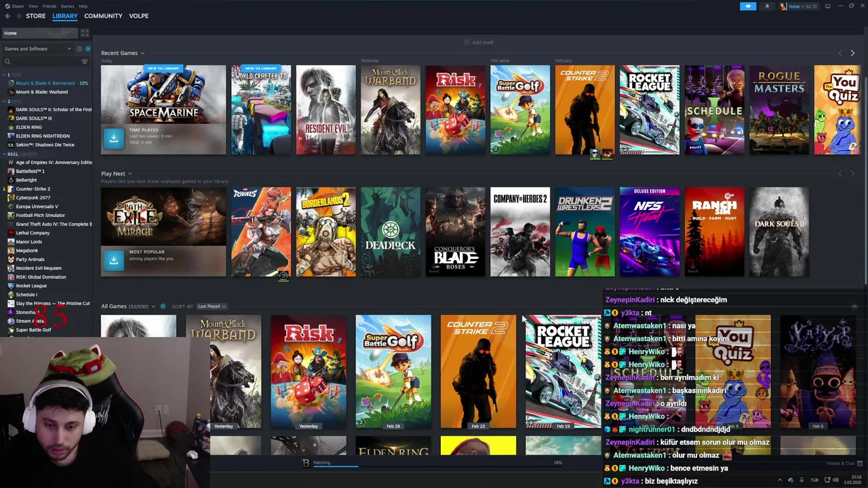This screenshot has height=488, width=868.
Task: Click the Mount & Blade: Warband sidebar icon
Action: pos(11,92)
